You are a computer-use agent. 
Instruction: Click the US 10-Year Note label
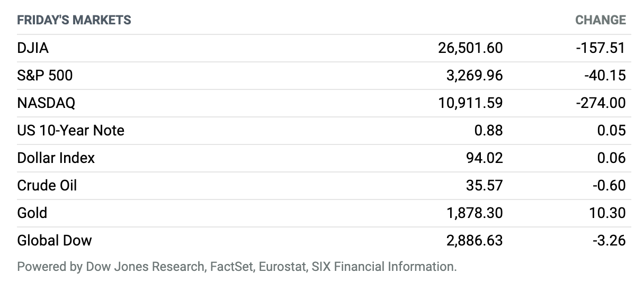[70, 131]
